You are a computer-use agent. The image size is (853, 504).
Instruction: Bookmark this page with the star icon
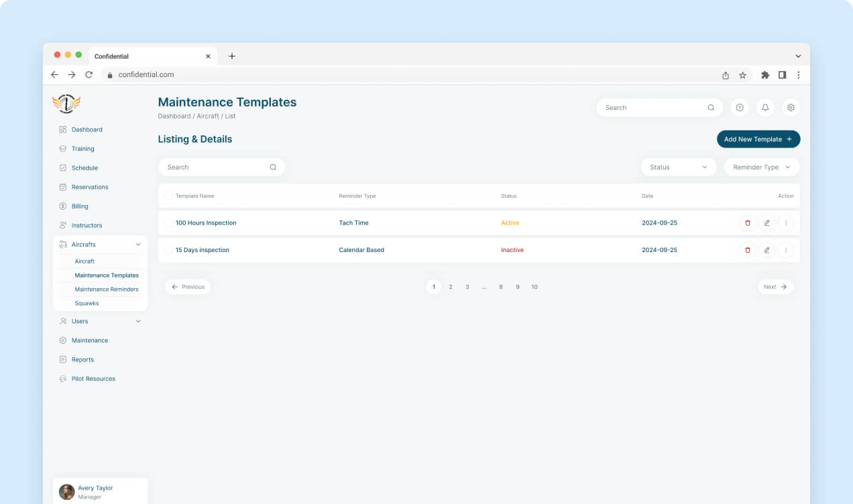[742, 75]
